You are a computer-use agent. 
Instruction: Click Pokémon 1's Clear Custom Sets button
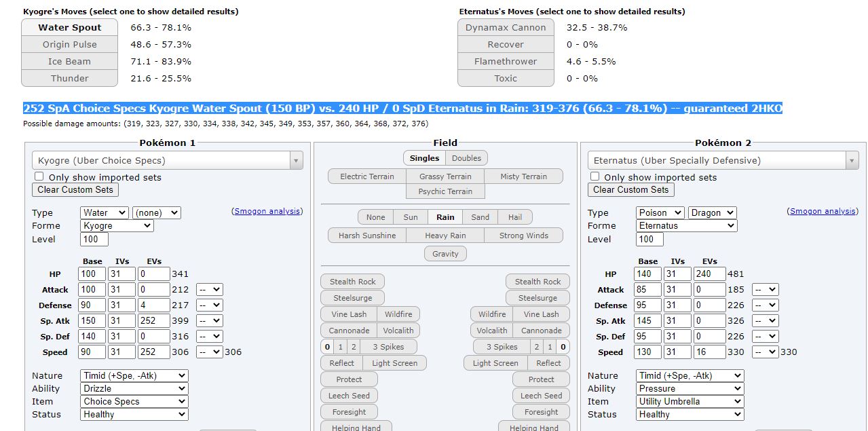tap(75, 190)
